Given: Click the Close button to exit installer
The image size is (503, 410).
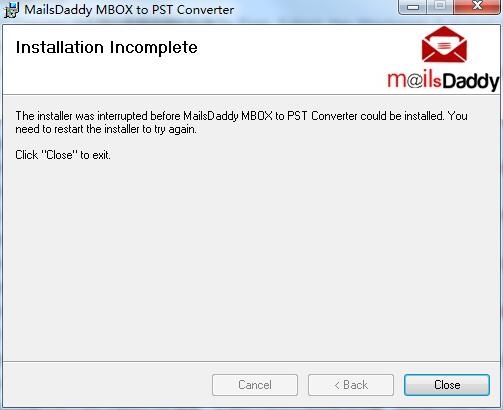Looking at the screenshot, I should coord(447,385).
